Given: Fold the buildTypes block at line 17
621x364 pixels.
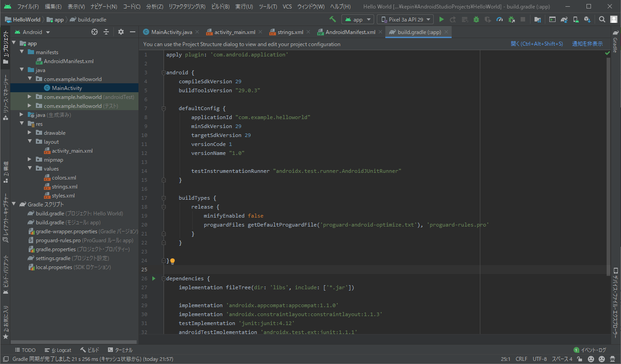Looking at the screenshot, I should (x=164, y=198).
